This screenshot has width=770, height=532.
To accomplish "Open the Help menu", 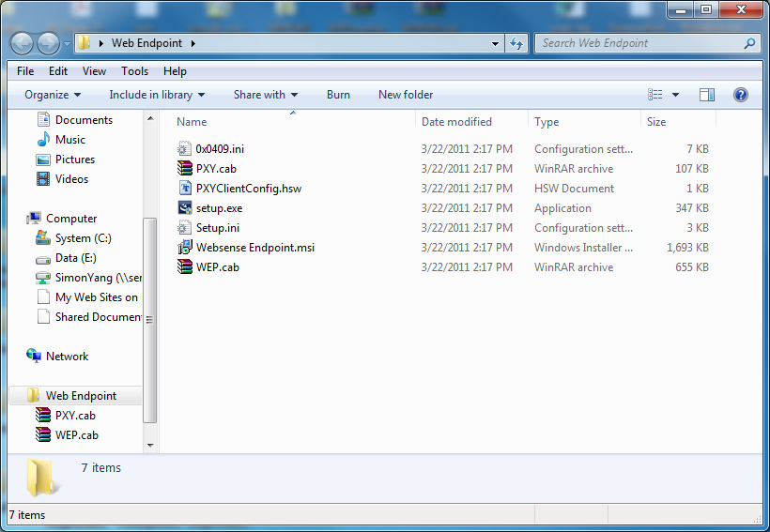I will click(175, 71).
